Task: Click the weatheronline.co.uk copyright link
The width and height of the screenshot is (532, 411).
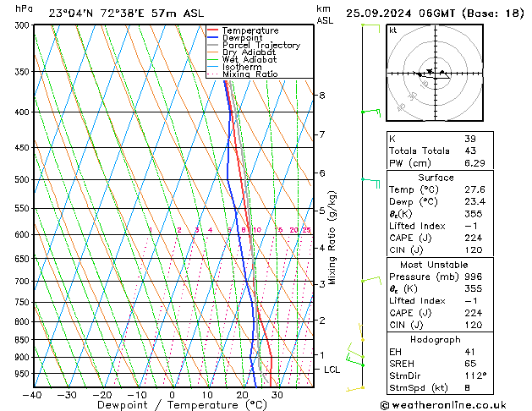Action: (x=443, y=405)
